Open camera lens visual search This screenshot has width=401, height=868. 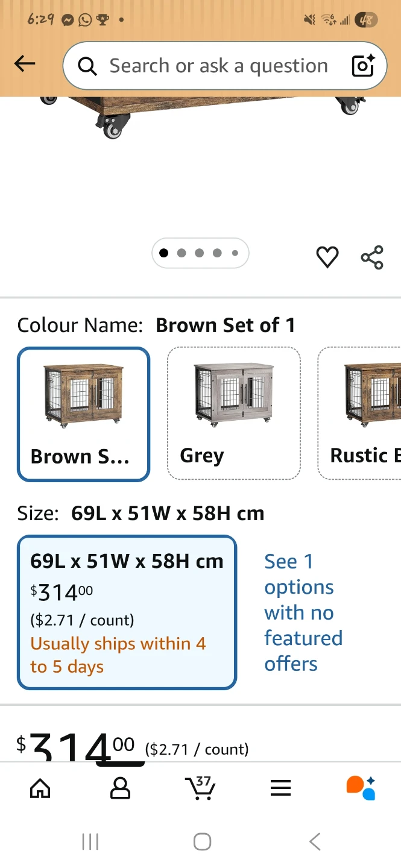tap(363, 66)
